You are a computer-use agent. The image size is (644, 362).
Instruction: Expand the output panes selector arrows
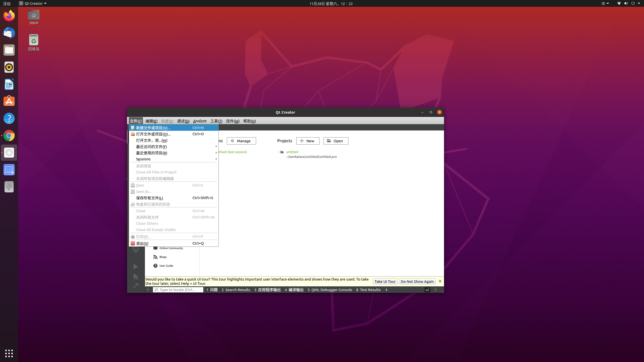point(386,290)
